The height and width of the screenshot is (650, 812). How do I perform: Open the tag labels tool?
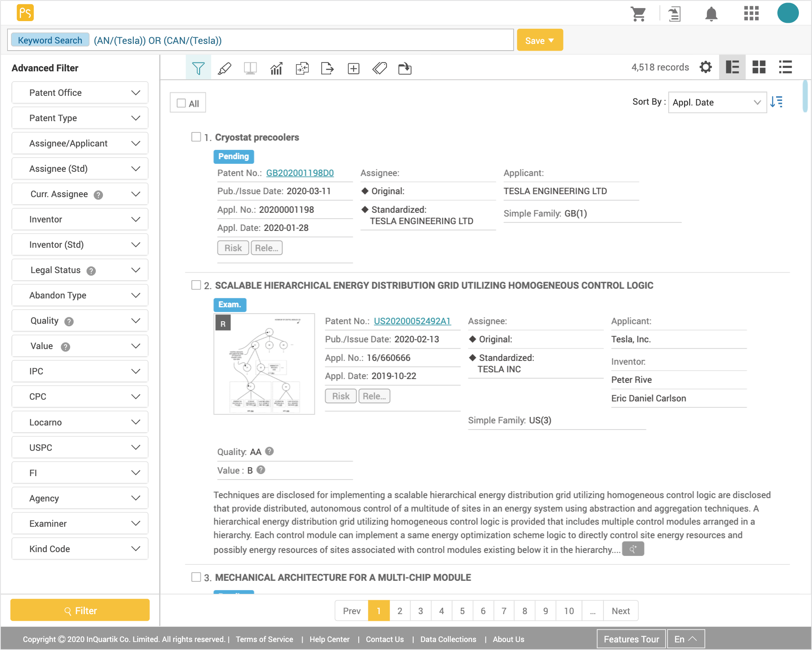pyautogui.click(x=379, y=68)
